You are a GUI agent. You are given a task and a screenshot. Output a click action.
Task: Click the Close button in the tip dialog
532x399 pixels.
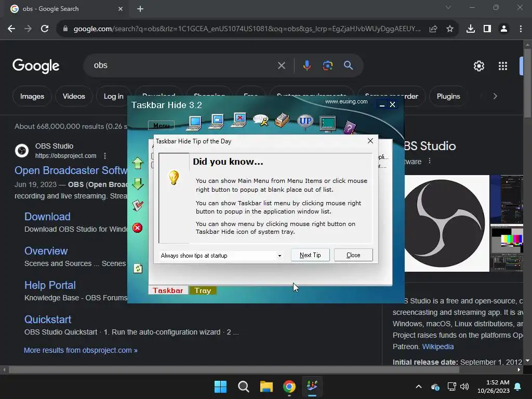coord(353,255)
